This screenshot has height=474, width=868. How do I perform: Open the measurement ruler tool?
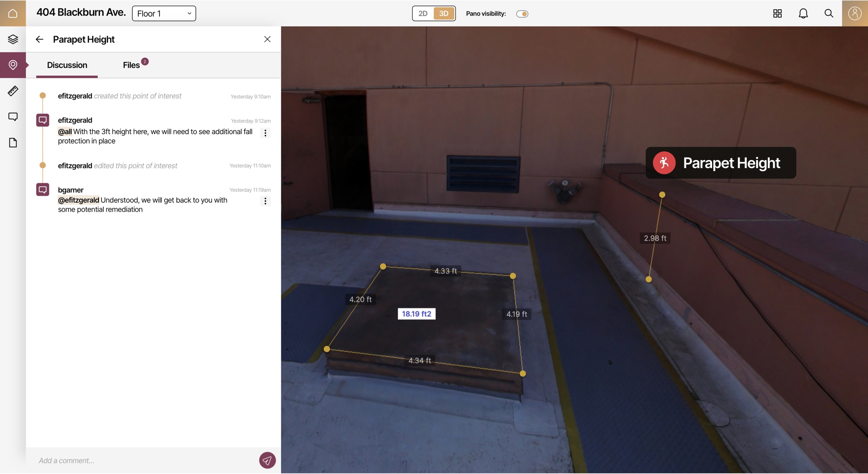[x=13, y=91]
